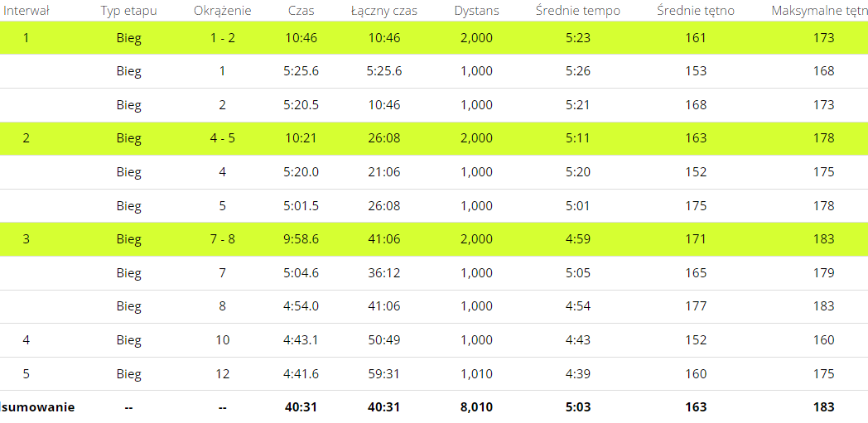Select summary average pace 5:03 value

tap(578, 407)
